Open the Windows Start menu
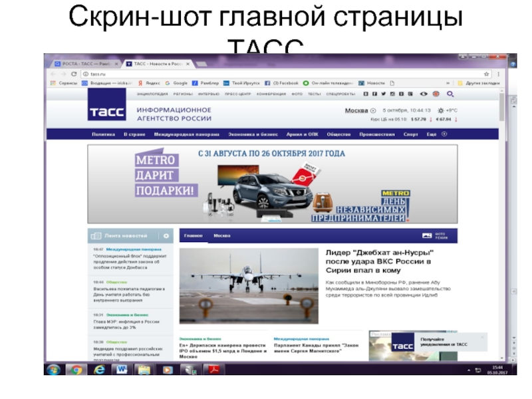This screenshot has height=399, width=532. 53,369
